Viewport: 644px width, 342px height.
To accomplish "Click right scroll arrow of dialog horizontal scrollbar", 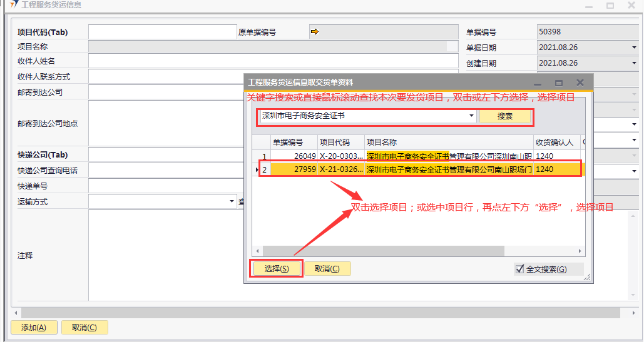I will tap(580, 251).
